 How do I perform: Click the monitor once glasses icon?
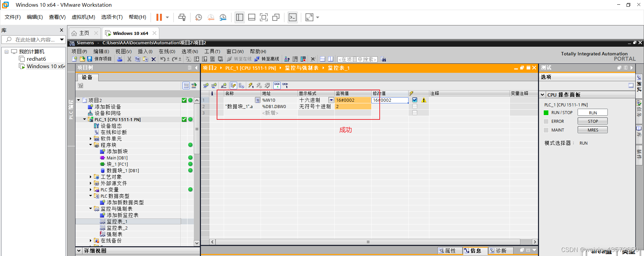[x=285, y=86]
